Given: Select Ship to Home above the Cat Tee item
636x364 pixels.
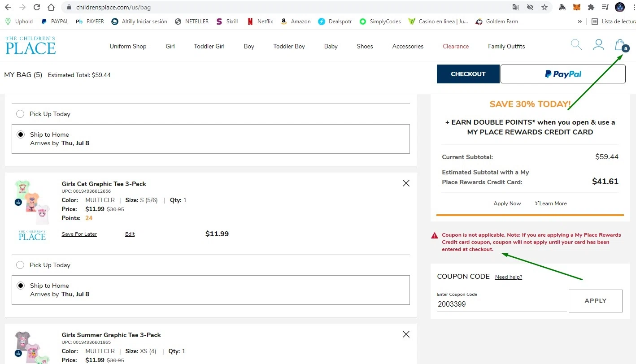Looking at the screenshot, I should click(20, 134).
